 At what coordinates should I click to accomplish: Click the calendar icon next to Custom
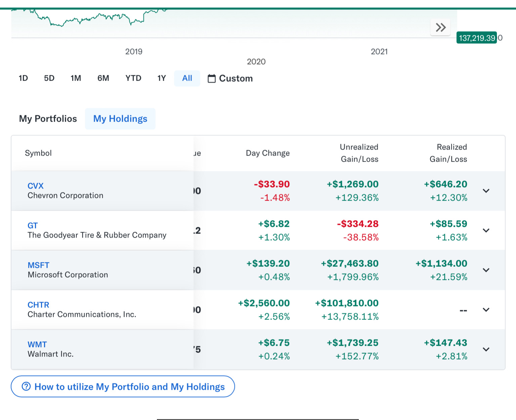[212, 79]
